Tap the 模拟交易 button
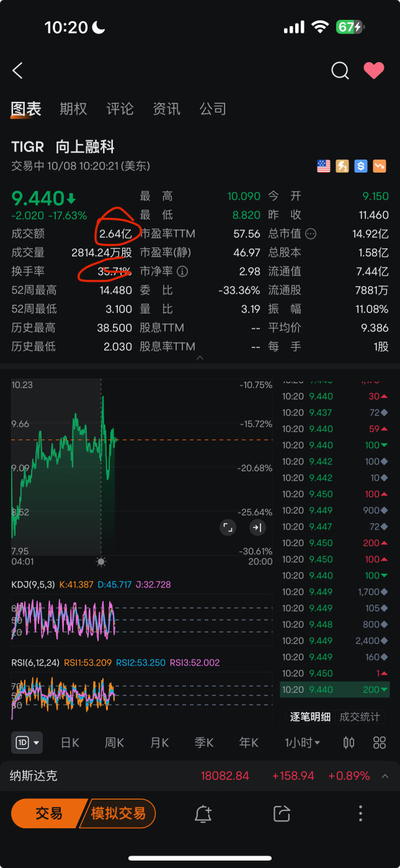The width and height of the screenshot is (400, 868). [x=118, y=813]
